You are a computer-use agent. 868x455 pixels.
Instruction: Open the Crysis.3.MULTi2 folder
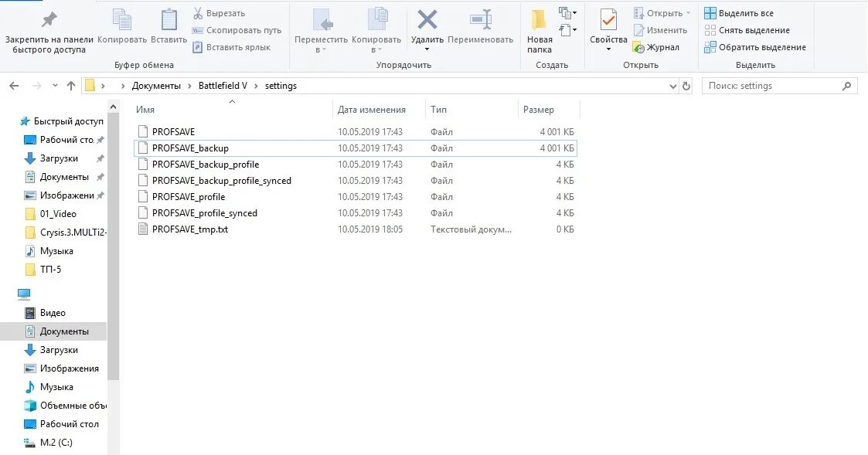[x=64, y=233]
